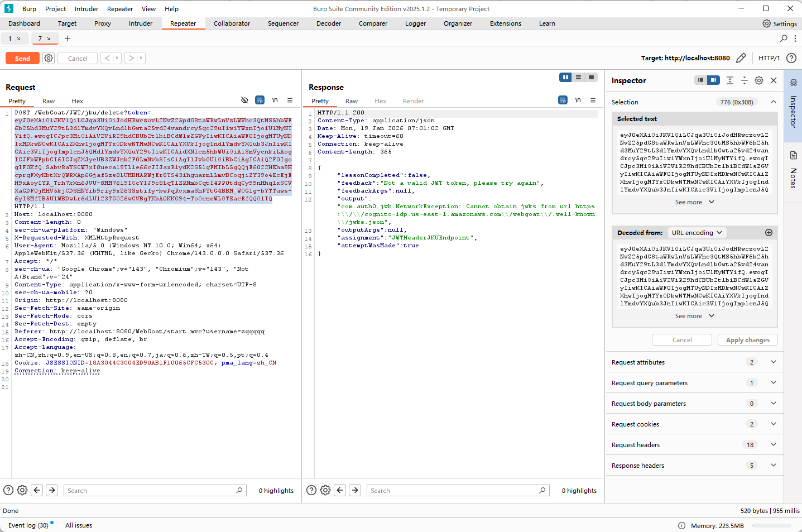Expand the Request headers section
Viewport: 802px width, 532px height.
(773, 445)
